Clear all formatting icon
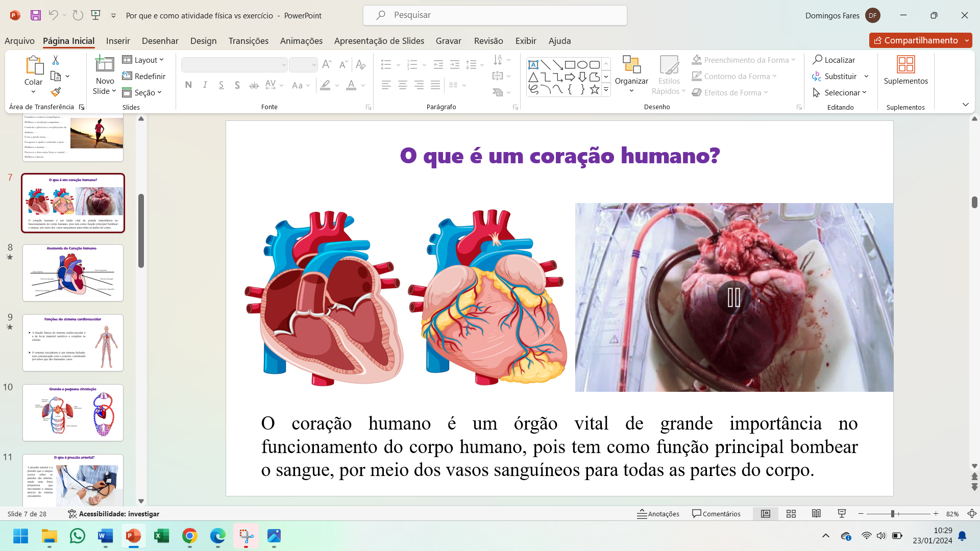Image resolution: width=980 pixels, height=551 pixels. (360, 65)
